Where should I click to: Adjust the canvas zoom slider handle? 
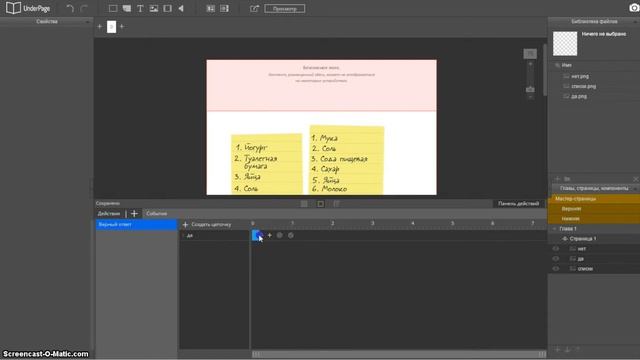point(530,89)
